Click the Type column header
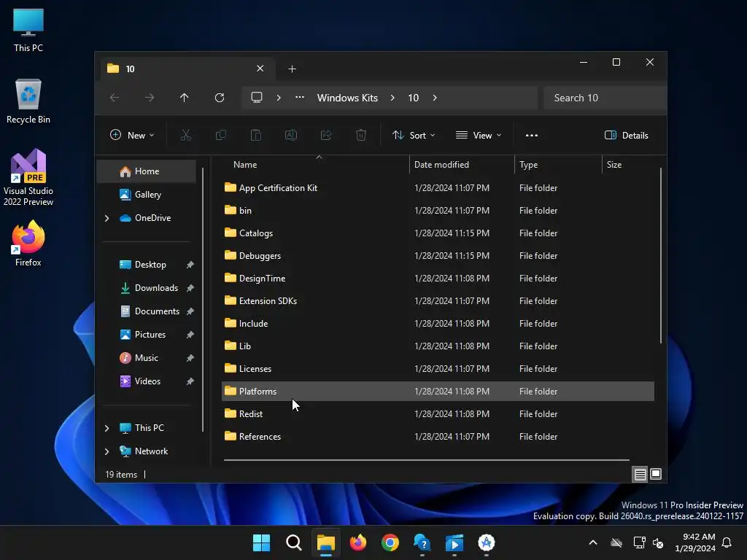Image resolution: width=747 pixels, height=560 pixels. tap(558, 165)
